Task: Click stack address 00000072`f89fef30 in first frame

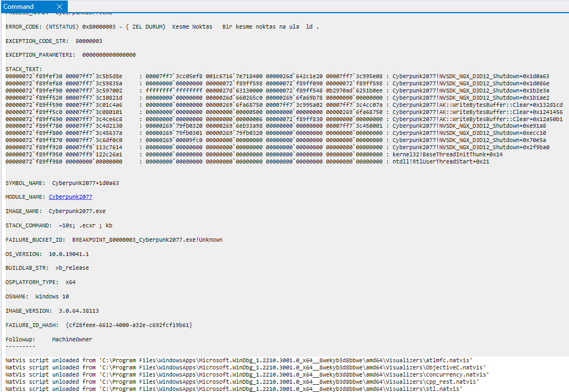Action: pos(34,77)
